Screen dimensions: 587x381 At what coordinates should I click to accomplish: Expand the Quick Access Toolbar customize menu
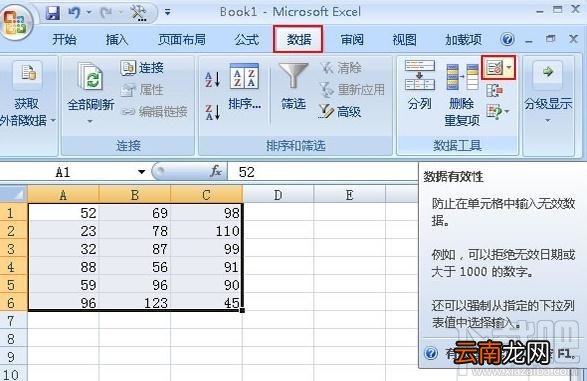(167, 12)
